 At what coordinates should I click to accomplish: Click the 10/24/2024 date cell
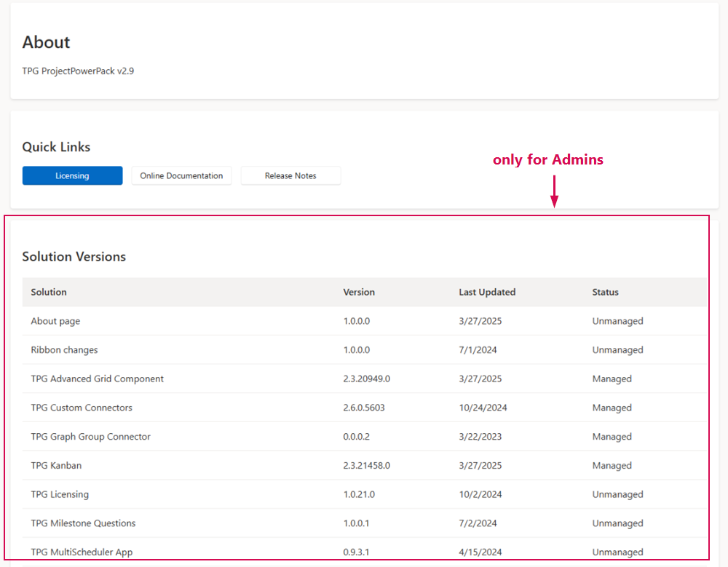[483, 408]
